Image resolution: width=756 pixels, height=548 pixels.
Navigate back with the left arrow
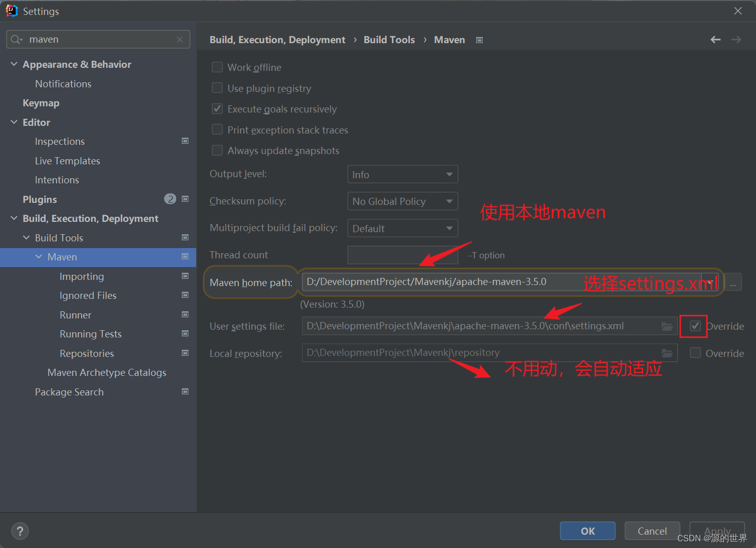point(715,40)
